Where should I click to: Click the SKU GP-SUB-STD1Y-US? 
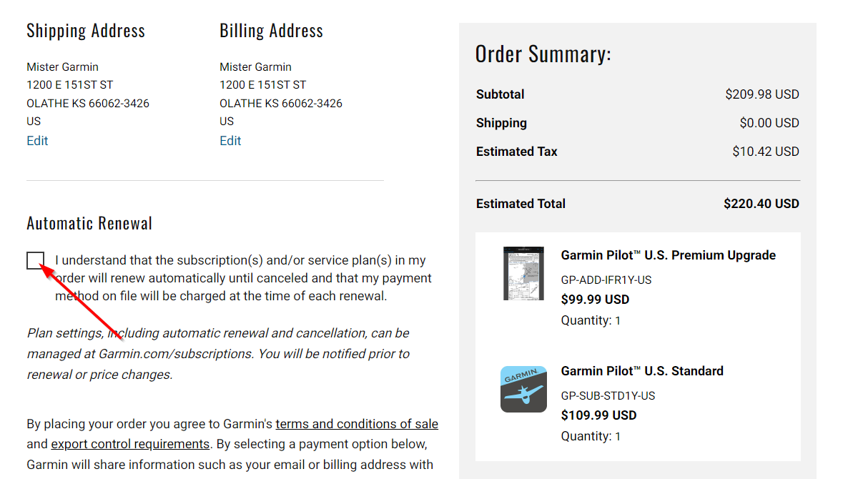[608, 395]
